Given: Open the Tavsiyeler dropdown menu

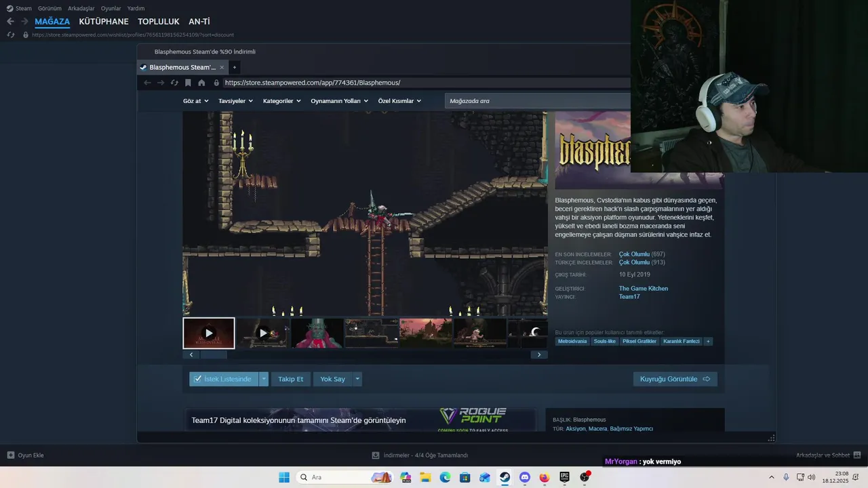Looking at the screenshot, I should point(235,101).
